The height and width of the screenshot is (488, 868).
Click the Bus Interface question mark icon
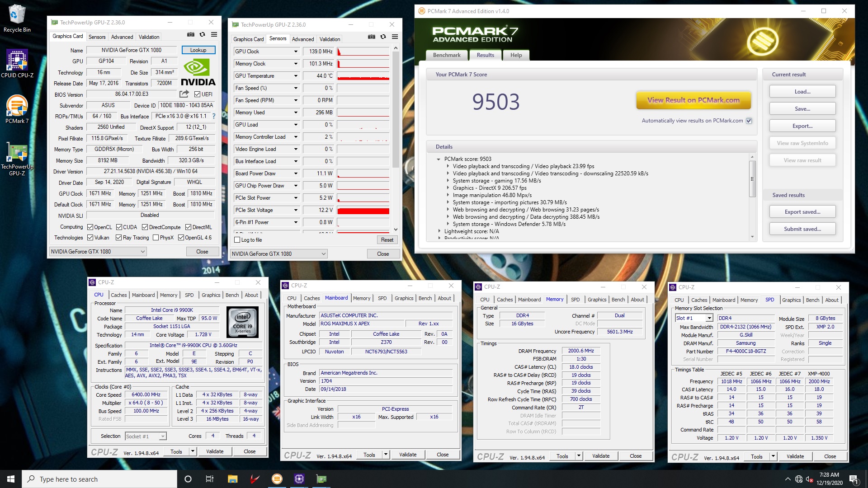(214, 116)
